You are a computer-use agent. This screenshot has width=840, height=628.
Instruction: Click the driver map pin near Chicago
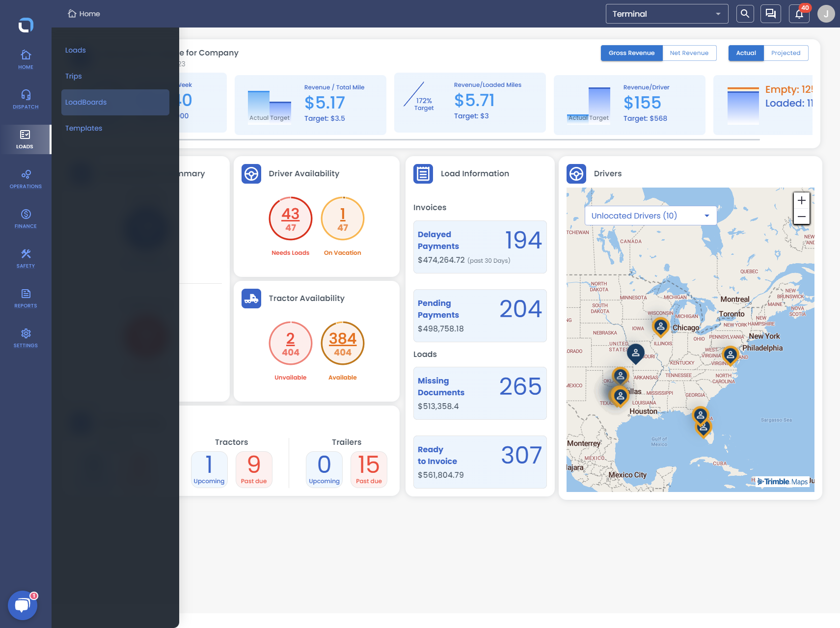(x=661, y=327)
